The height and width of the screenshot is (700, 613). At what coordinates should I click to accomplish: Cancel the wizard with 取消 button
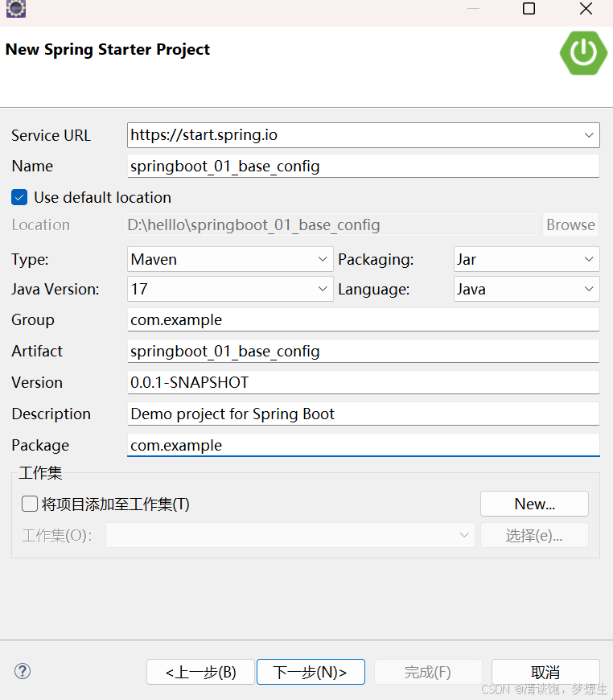pos(545,671)
